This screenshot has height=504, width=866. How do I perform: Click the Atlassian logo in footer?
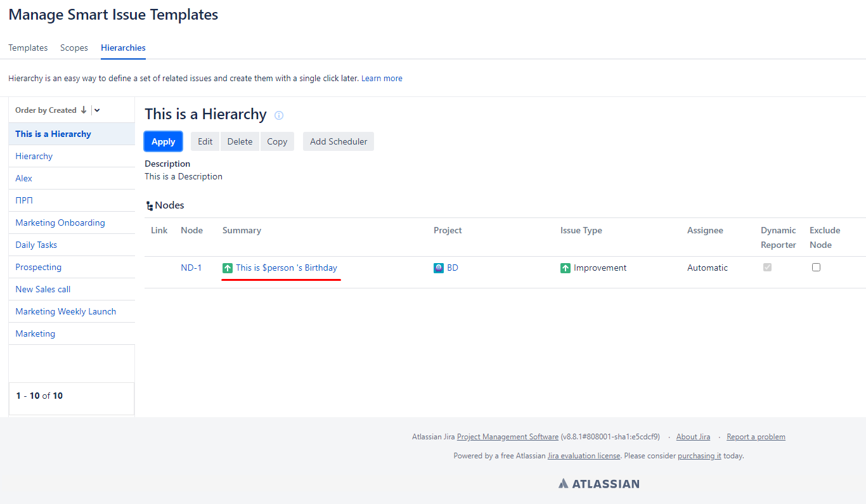pos(598,484)
